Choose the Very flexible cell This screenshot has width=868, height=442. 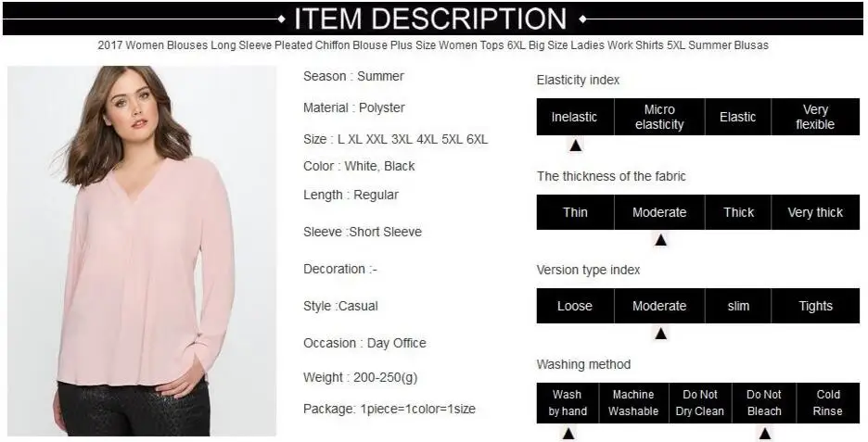[815, 117]
